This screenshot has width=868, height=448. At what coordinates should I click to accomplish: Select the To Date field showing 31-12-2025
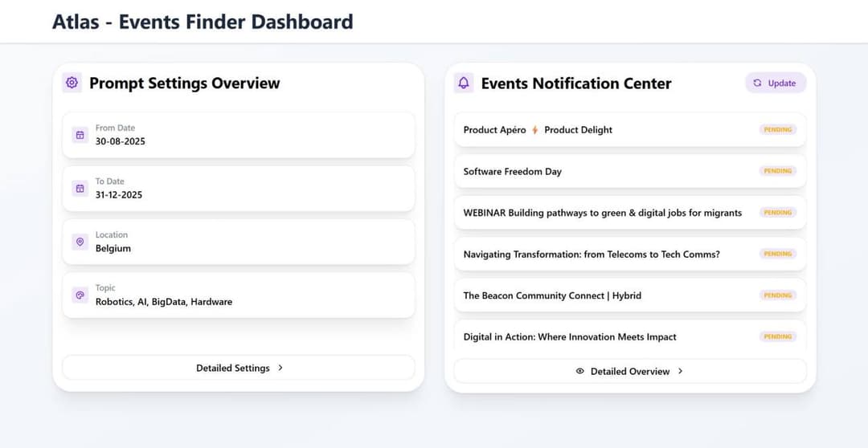[239, 188]
